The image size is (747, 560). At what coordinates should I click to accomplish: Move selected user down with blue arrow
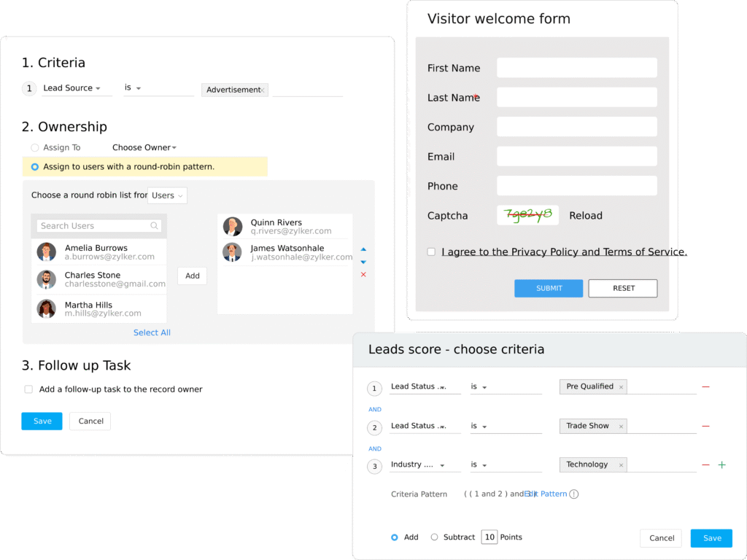tap(363, 262)
